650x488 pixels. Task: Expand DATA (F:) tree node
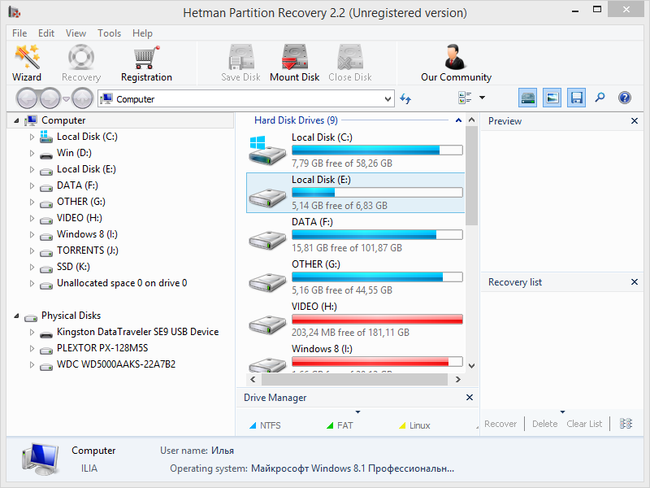click(32, 186)
